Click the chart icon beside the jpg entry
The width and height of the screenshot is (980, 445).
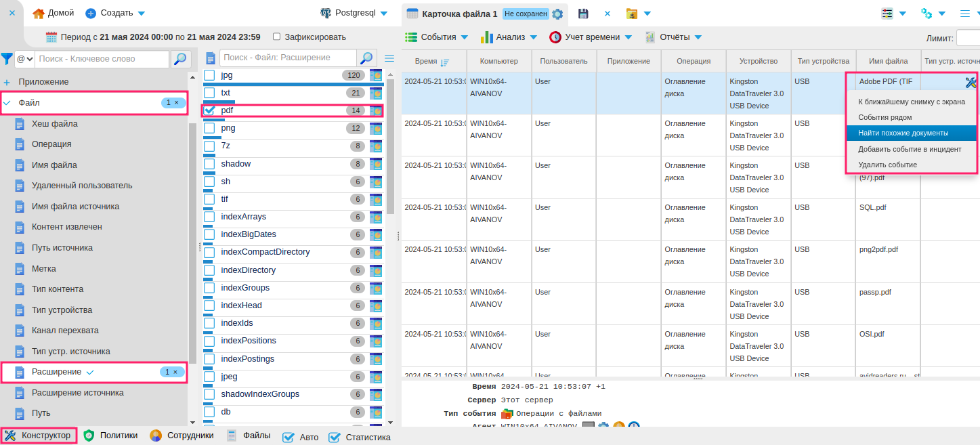point(376,75)
